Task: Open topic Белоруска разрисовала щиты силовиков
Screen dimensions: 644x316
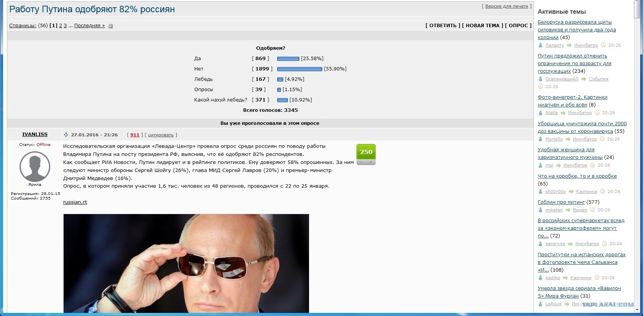Action: [577, 30]
